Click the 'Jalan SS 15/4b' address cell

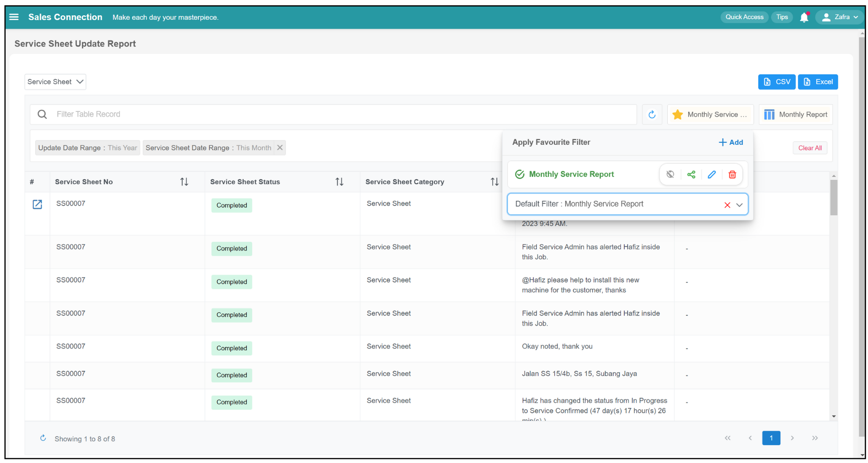[579, 373]
